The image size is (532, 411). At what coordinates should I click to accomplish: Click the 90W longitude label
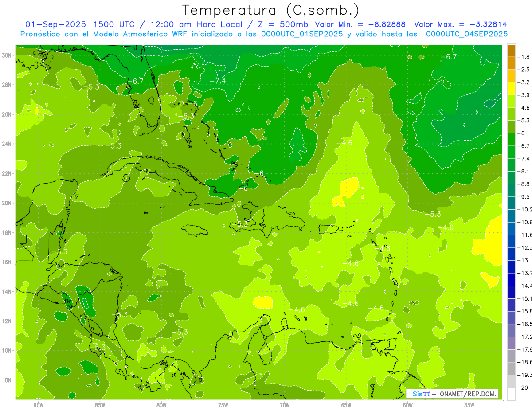click(39, 405)
